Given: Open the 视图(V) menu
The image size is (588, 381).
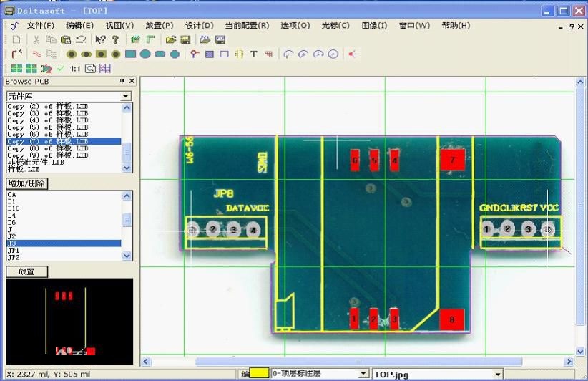Looking at the screenshot, I should [x=119, y=26].
